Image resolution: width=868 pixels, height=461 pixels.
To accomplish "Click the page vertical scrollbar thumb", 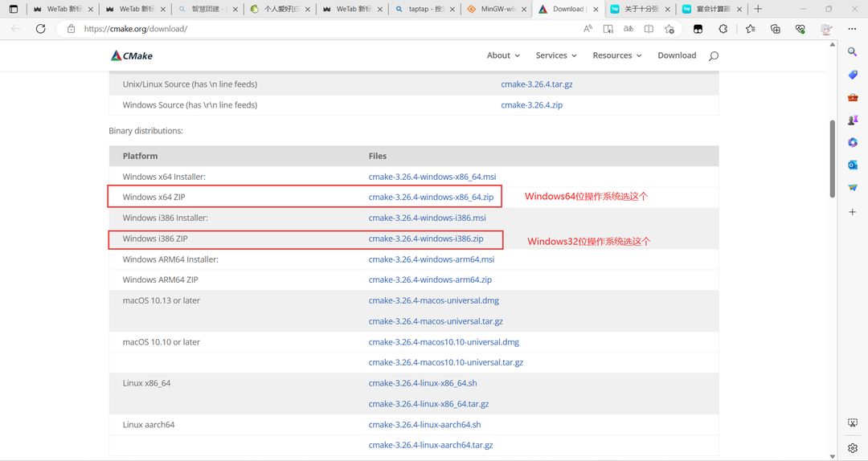I will coord(832,159).
